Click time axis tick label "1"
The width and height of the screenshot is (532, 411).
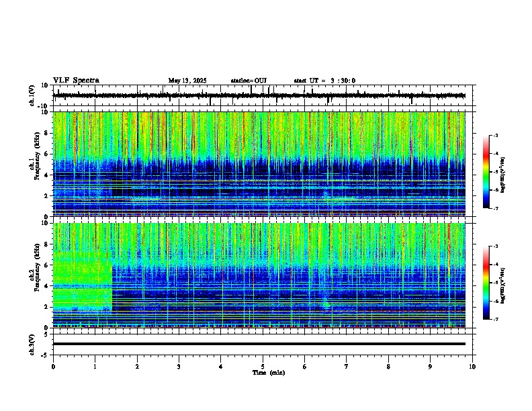[x=95, y=367]
